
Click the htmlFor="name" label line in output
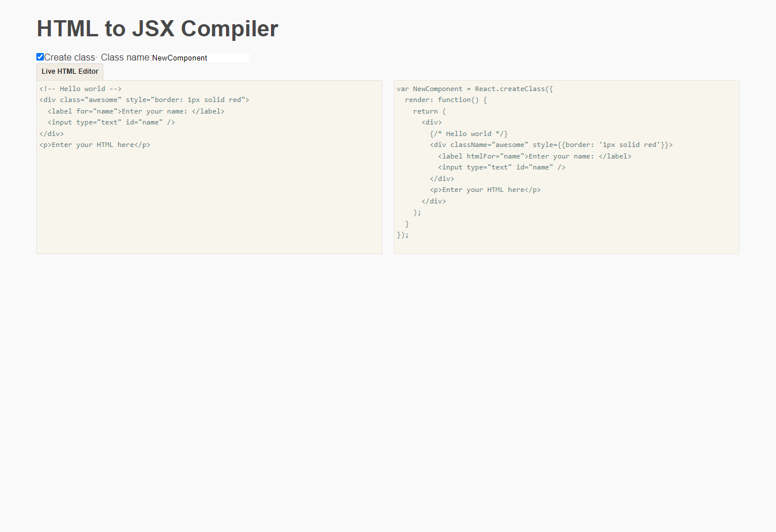coord(534,156)
